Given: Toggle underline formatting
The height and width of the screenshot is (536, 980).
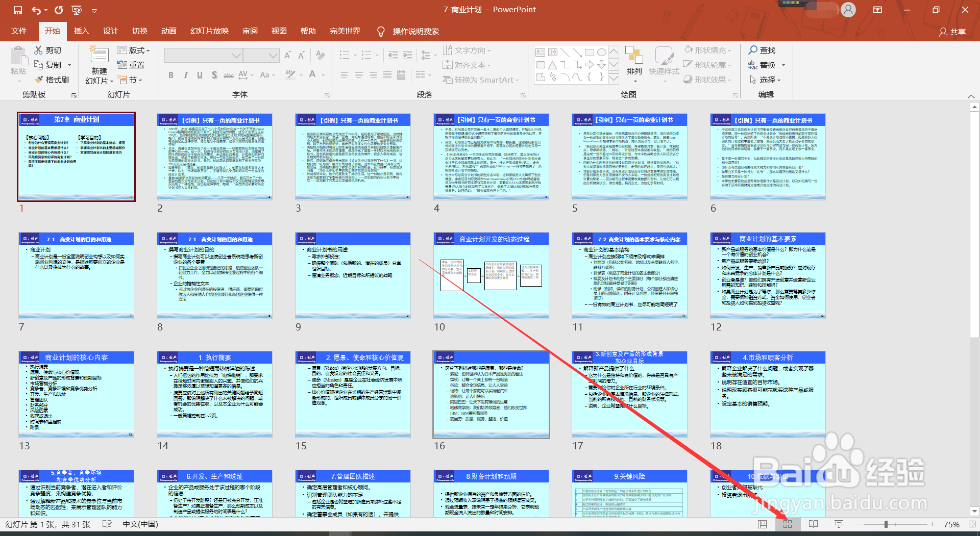Looking at the screenshot, I should point(200,75).
